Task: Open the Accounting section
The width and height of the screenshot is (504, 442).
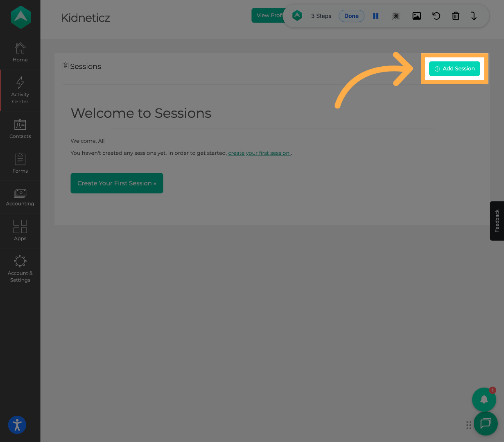Action: (20, 197)
